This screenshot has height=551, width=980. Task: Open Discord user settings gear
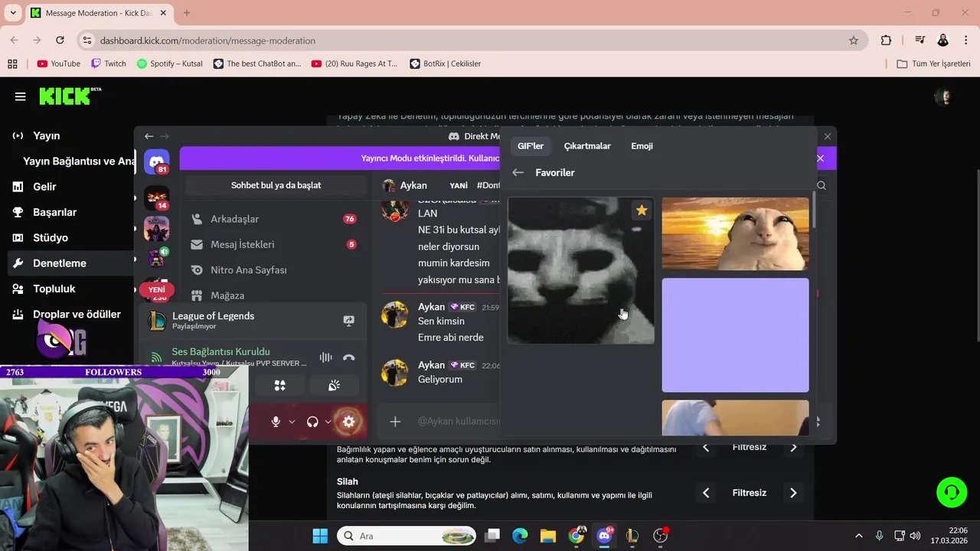click(x=349, y=422)
